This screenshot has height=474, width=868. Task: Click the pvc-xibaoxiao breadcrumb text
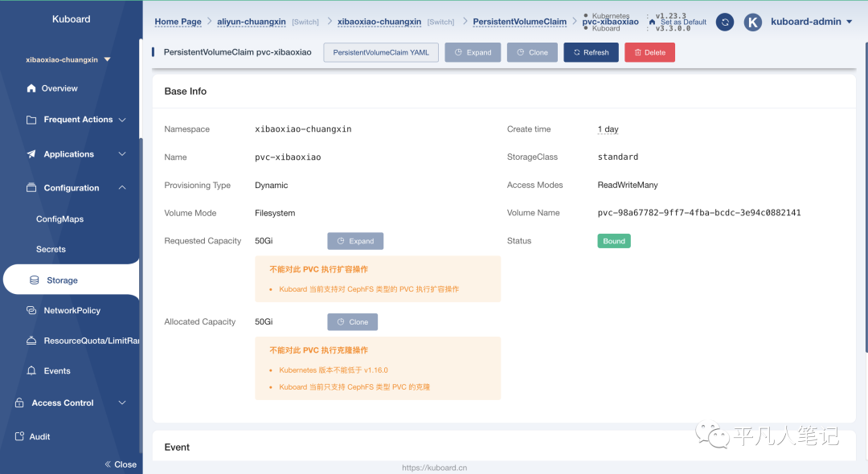click(x=611, y=22)
